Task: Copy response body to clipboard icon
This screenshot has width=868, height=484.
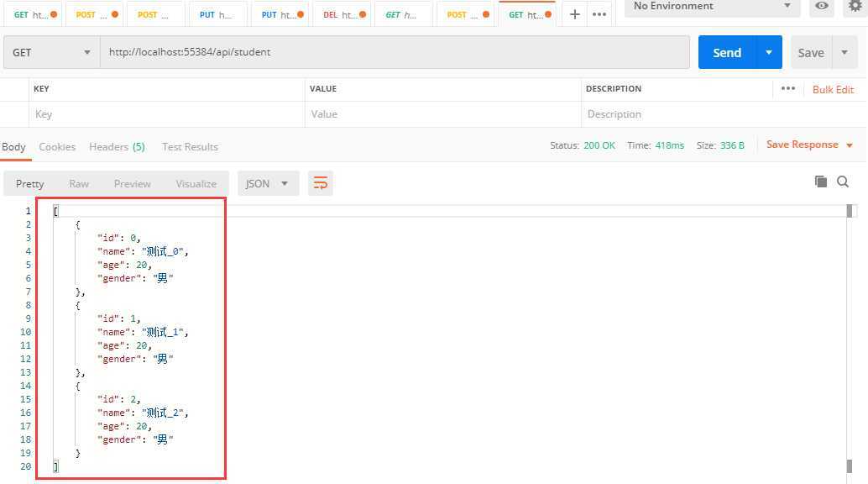Action: point(821,181)
